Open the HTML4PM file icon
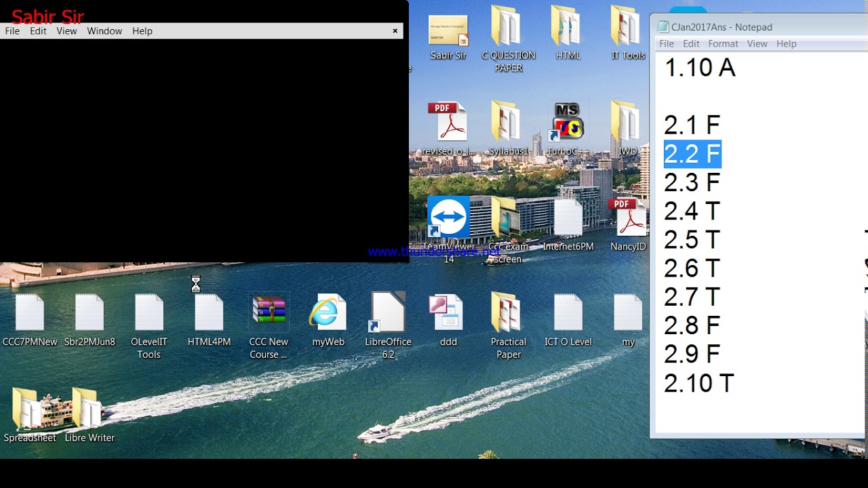Screen dimensions: 868x488 (209, 320)
